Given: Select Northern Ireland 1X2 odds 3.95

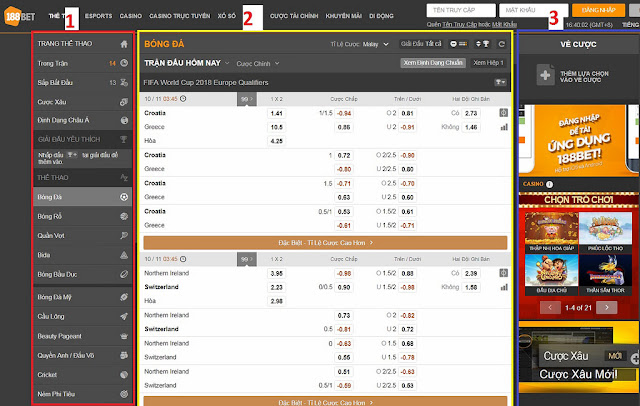Looking at the screenshot, I should [x=276, y=273].
